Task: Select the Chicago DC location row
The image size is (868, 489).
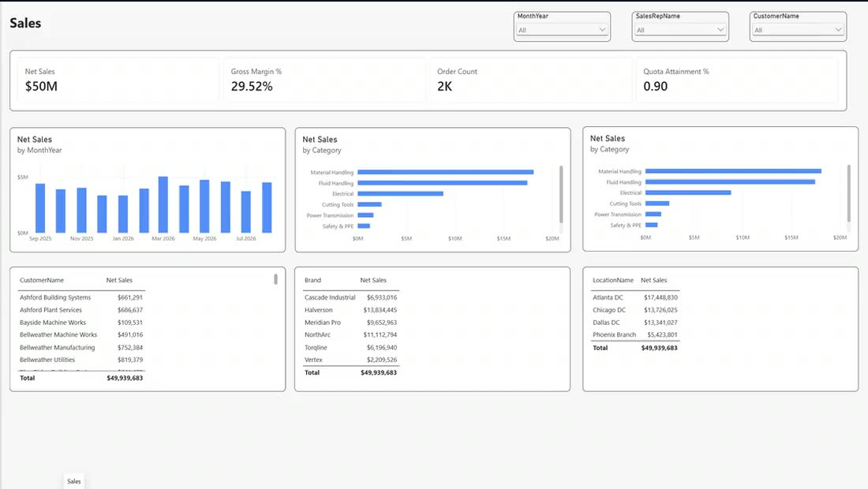Action: click(x=635, y=310)
